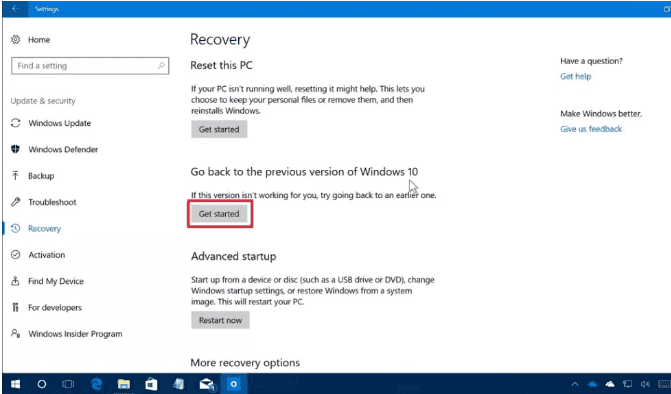Open the touch keyboard tray icon
Screen dimensions: 671x394
(x=664, y=384)
